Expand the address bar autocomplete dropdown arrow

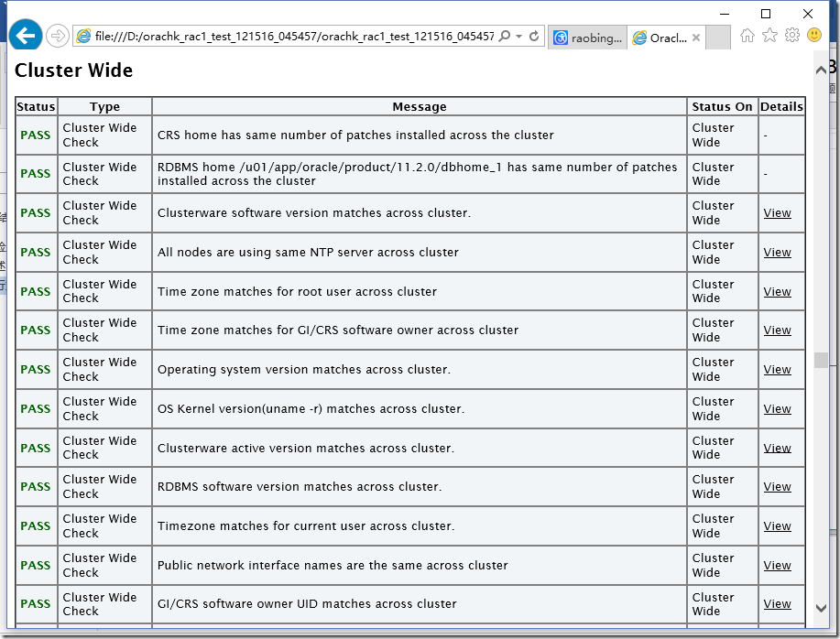pyautogui.click(x=519, y=37)
